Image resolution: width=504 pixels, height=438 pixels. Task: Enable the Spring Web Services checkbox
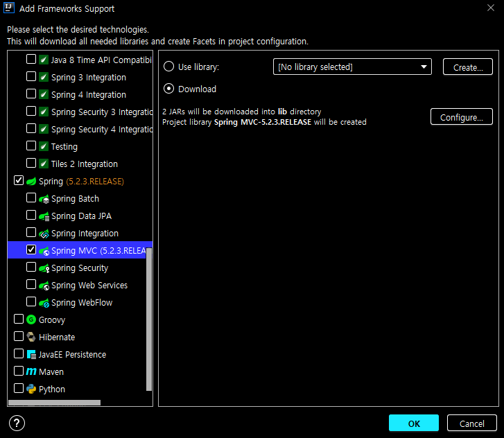[x=31, y=285]
